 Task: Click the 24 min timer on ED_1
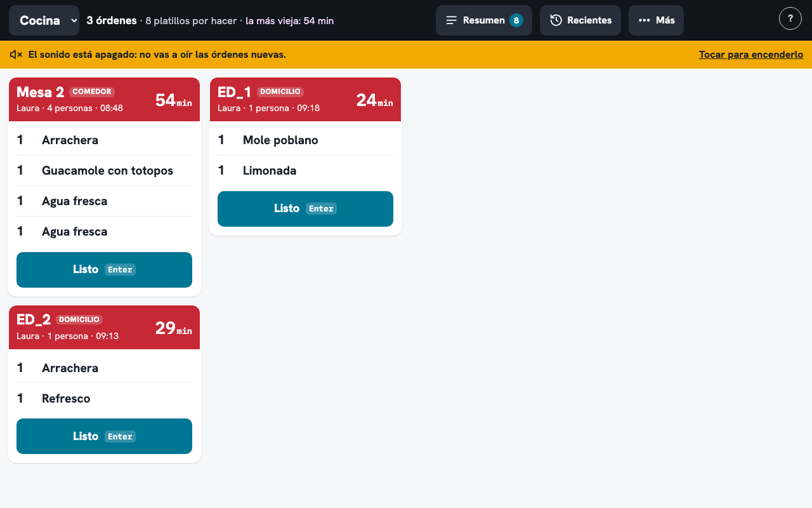(375, 100)
